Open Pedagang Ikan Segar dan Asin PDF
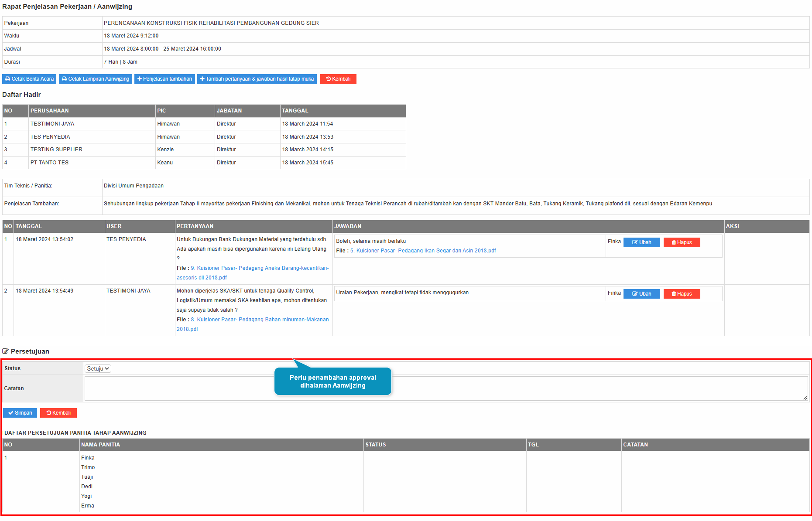Image resolution: width=812 pixels, height=521 pixels. pos(423,251)
